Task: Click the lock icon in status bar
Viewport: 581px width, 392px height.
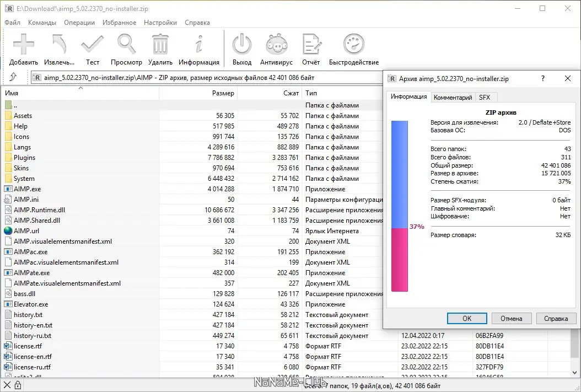Action: click(18, 385)
